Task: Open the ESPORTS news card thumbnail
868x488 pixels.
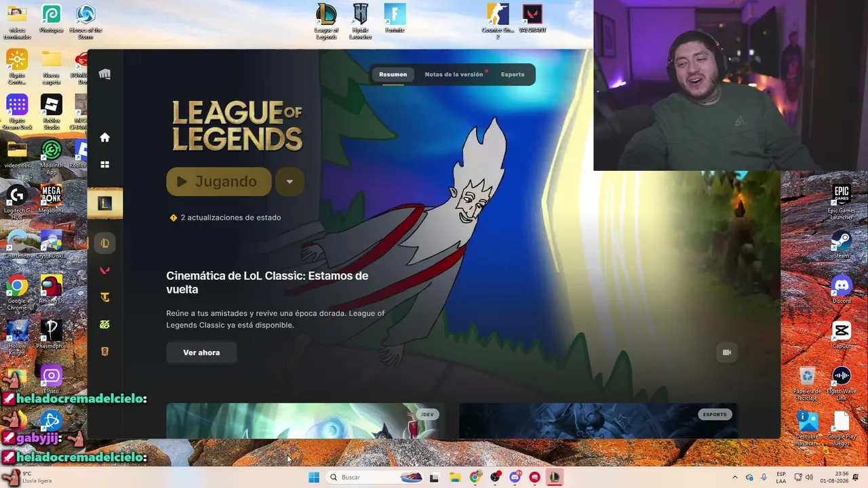Action: pyautogui.click(x=599, y=421)
